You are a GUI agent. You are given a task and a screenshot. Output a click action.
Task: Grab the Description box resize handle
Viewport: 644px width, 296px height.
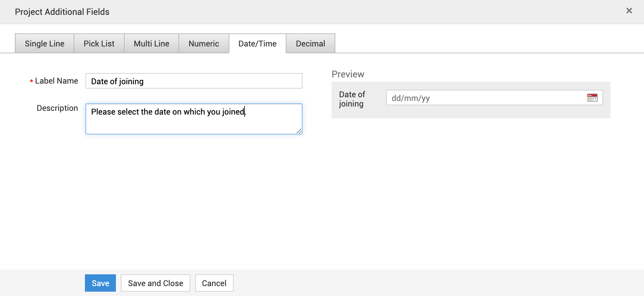[x=299, y=131]
